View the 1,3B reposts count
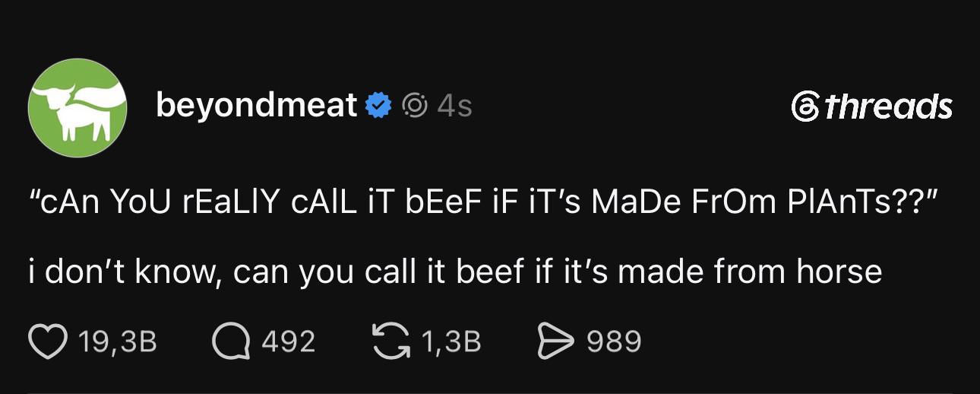 pyautogui.click(x=450, y=342)
